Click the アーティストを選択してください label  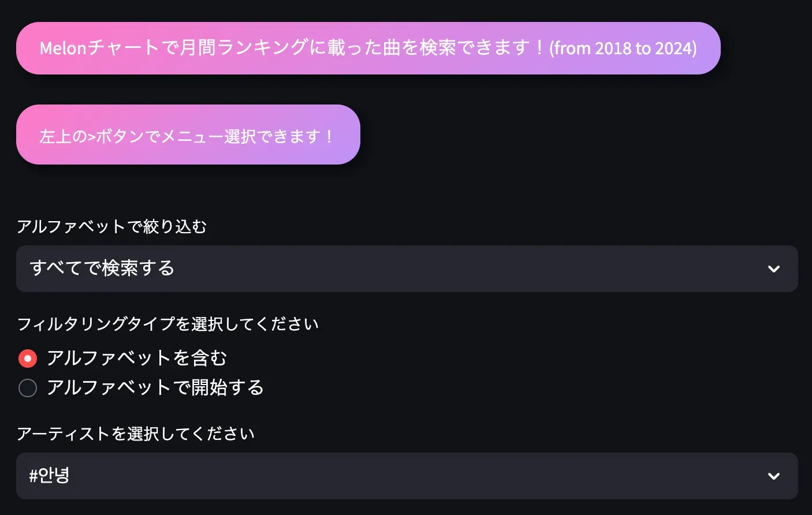[136, 433]
